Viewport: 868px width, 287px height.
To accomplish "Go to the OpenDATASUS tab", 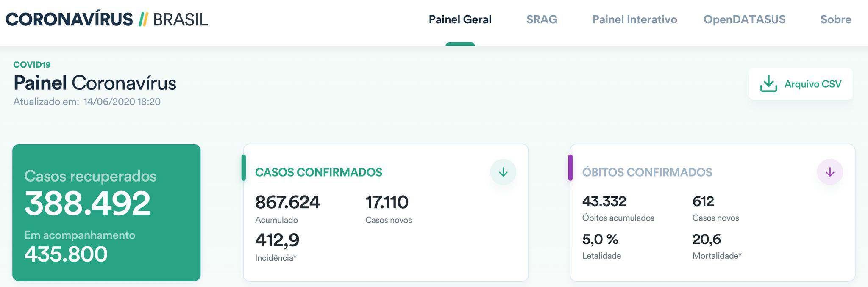I will [744, 19].
